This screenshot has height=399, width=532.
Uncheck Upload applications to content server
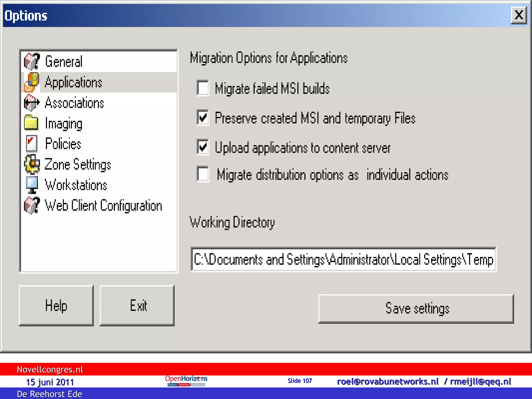coord(203,147)
